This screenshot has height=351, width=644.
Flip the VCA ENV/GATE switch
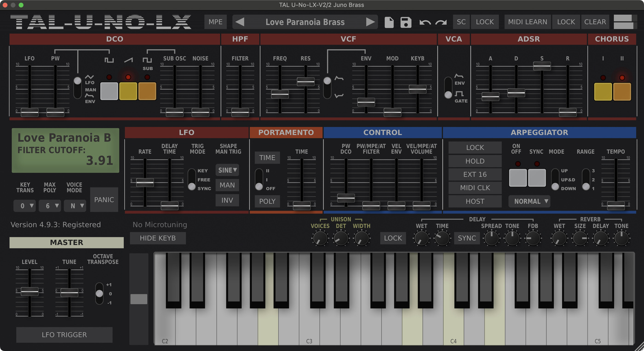coord(448,87)
